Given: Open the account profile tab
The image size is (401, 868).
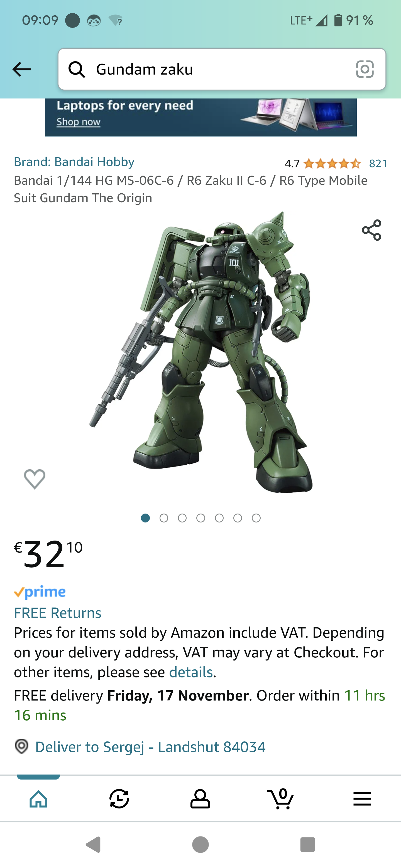Looking at the screenshot, I should coord(200,798).
